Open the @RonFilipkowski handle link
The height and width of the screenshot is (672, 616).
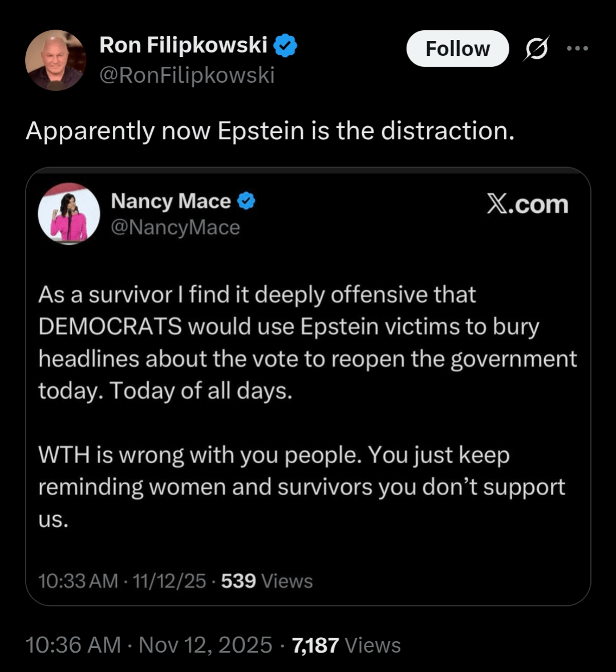[187, 75]
